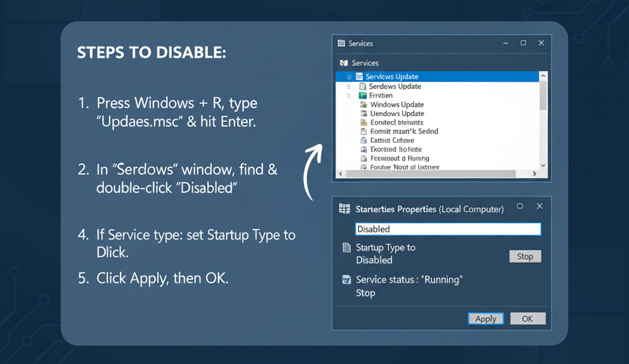Image resolution: width=629 pixels, height=364 pixels.
Task: Click the Startup Type document icon
Action: (346, 248)
